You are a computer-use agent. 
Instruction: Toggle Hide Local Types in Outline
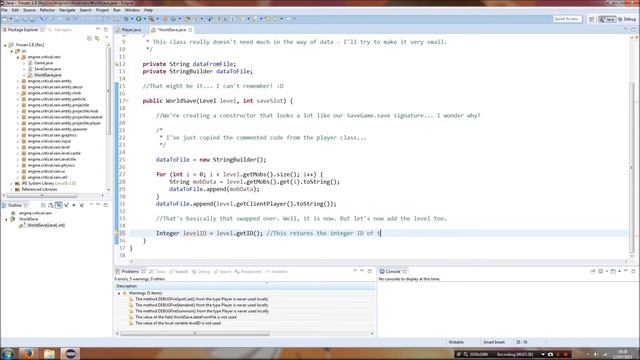[x=82, y=205]
